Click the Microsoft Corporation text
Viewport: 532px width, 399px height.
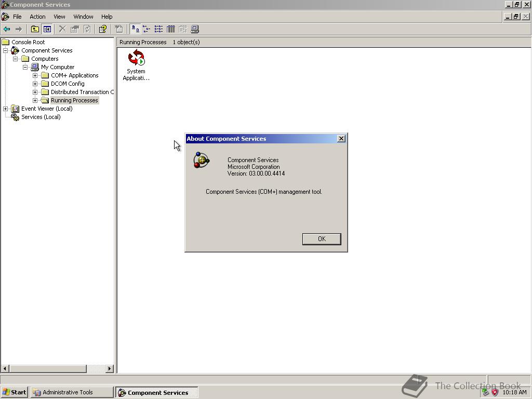(x=254, y=167)
